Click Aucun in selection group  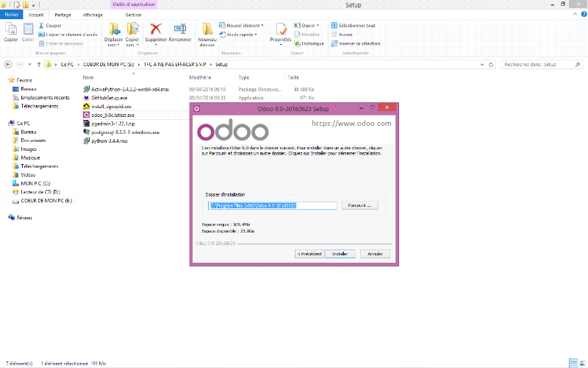[x=342, y=35]
